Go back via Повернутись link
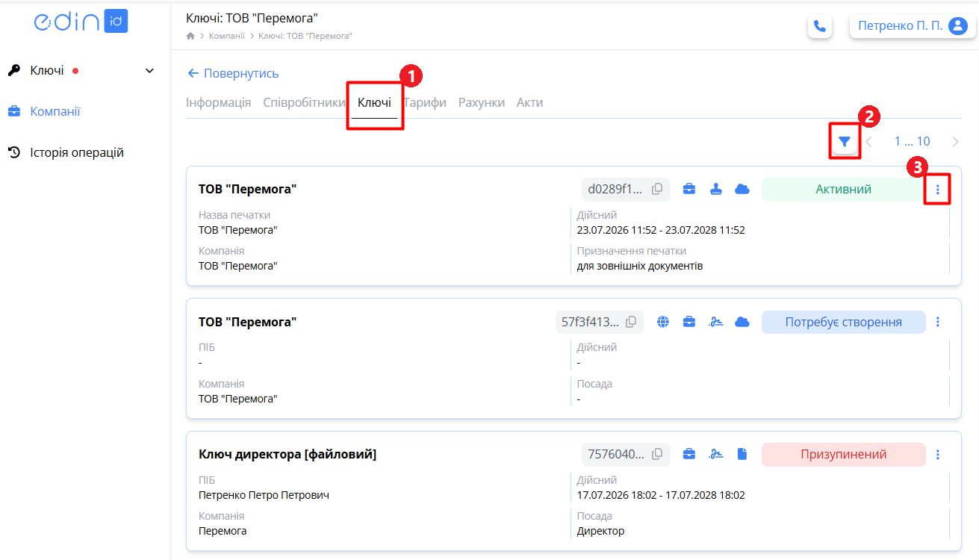 (232, 73)
